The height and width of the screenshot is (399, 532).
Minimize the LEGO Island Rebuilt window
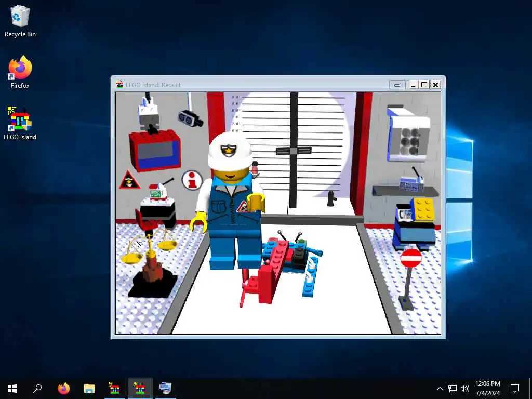[x=413, y=85]
